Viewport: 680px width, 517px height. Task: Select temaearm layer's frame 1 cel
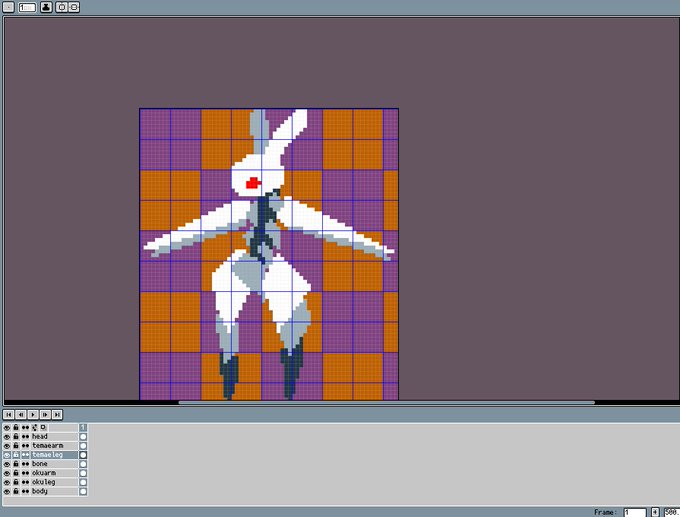(83, 446)
